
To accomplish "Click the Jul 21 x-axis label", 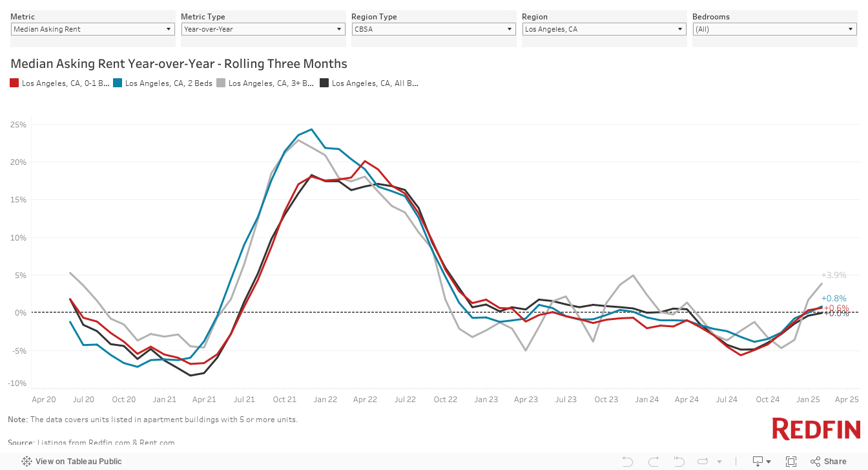I will coord(244,400).
